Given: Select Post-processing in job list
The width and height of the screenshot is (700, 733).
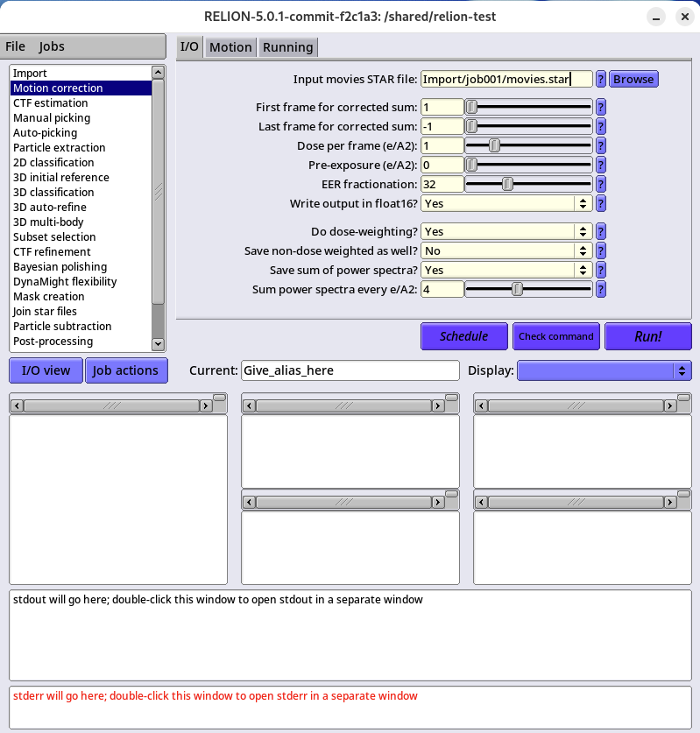Looking at the screenshot, I should click(x=81, y=342).
